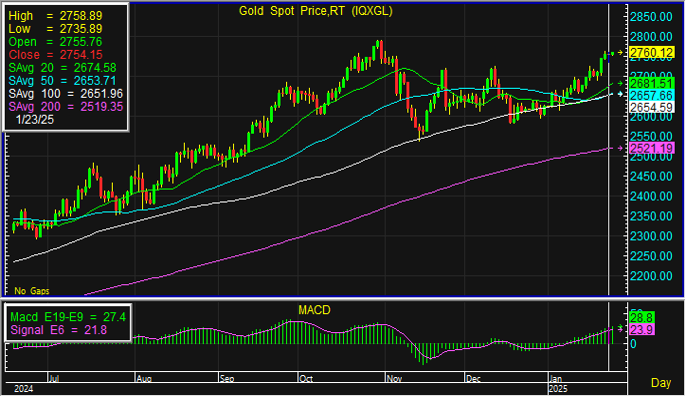Click the SAvg 20 = 2674.58 legend entry
686x397 pixels.
62,68
